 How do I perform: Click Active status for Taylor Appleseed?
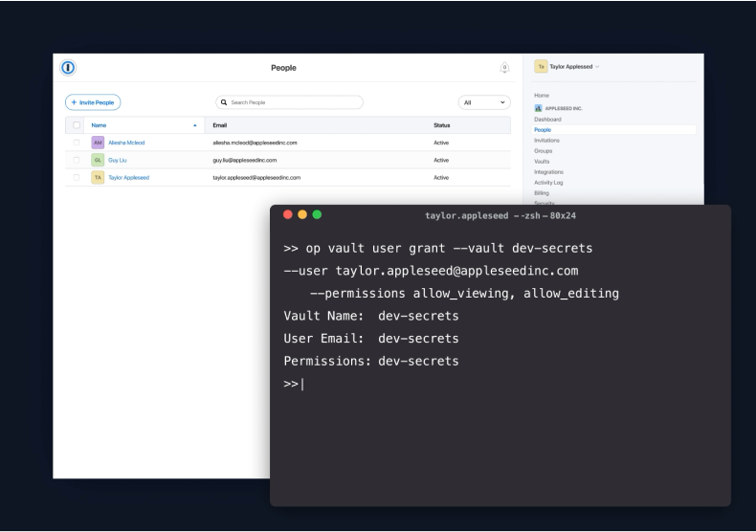click(441, 177)
